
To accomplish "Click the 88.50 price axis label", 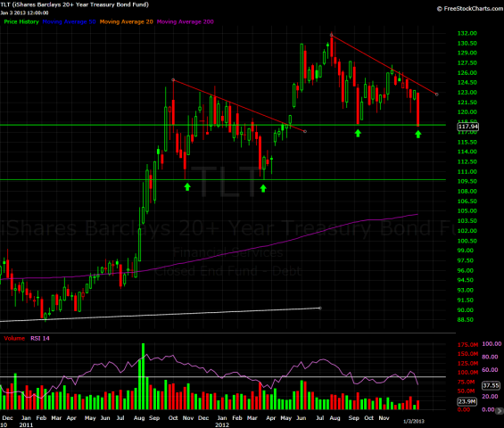I will coord(466,320).
